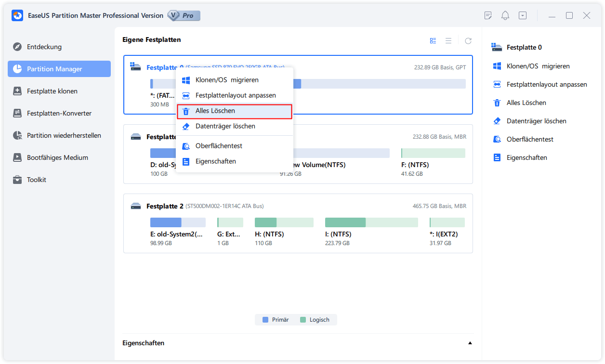The height and width of the screenshot is (364, 605).
Task: Open the title bar dropdown menu icon
Action: tap(523, 15)
